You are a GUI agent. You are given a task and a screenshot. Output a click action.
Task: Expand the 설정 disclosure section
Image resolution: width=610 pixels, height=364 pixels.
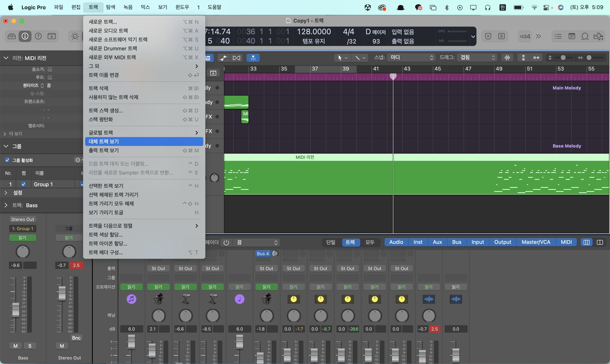coord(6,193)
